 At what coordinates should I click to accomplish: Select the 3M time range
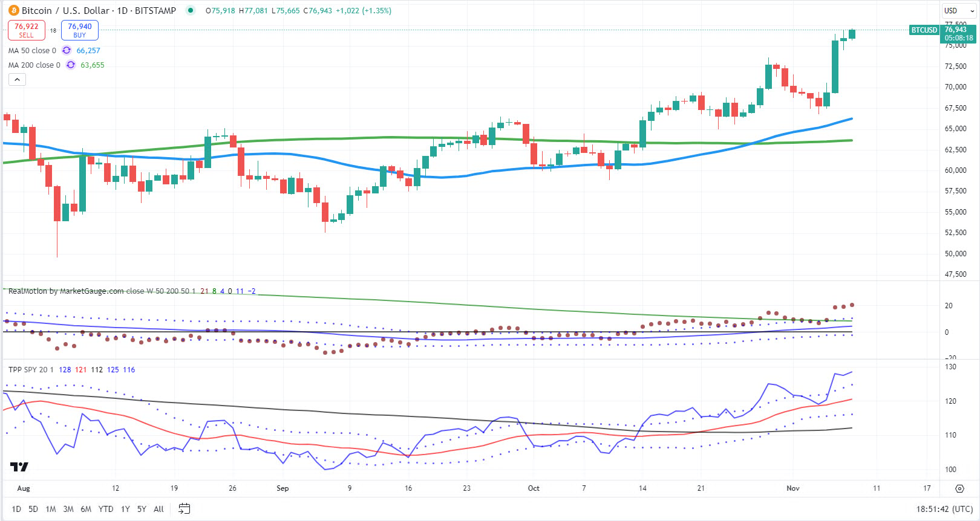click(x=68, y=509)
